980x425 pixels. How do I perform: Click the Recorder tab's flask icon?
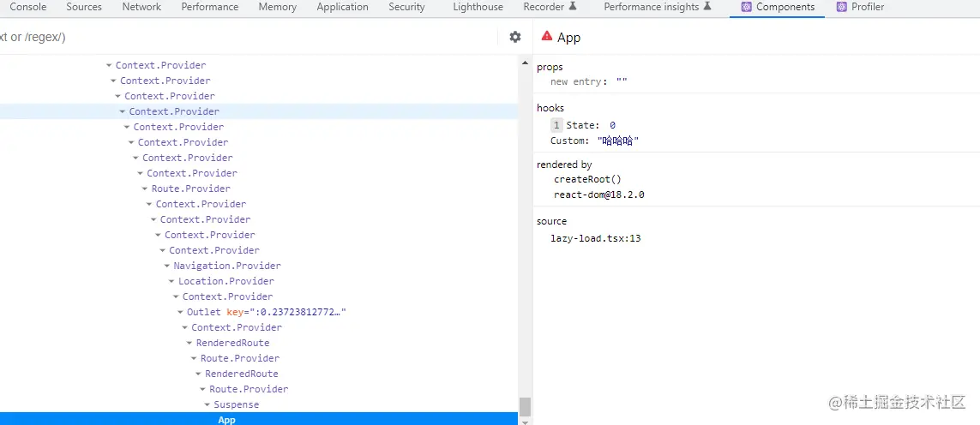click(573, 7)
